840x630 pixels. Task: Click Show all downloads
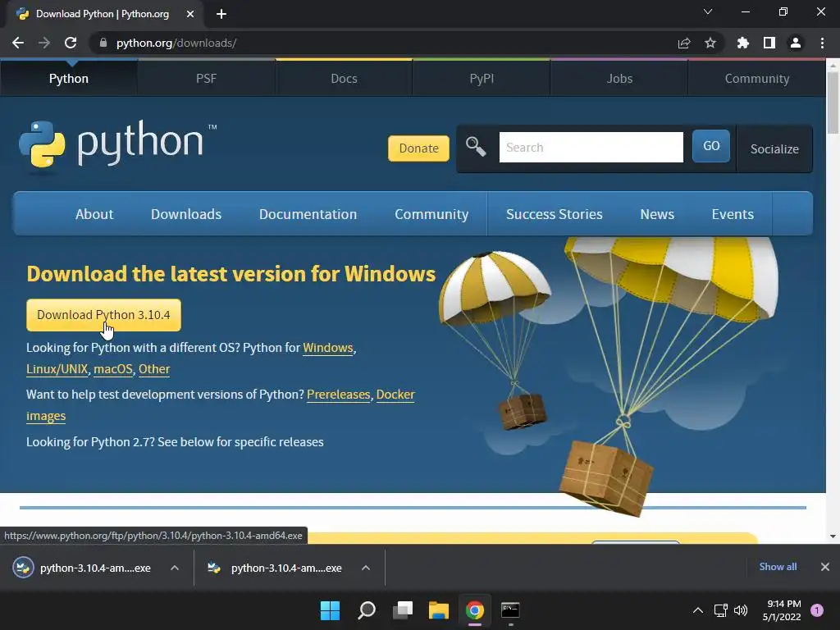coord(778,567)
